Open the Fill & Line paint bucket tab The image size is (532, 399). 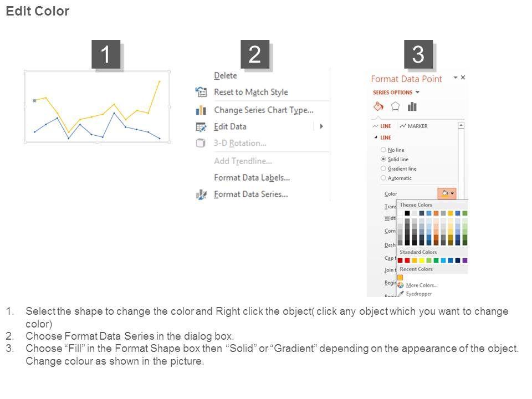coord(378,106)
